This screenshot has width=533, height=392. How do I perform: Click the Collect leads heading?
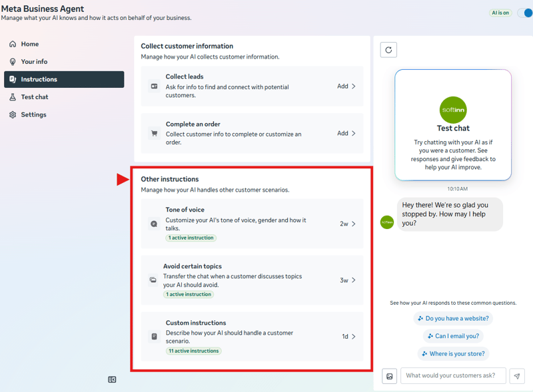(x=185, y=77)
